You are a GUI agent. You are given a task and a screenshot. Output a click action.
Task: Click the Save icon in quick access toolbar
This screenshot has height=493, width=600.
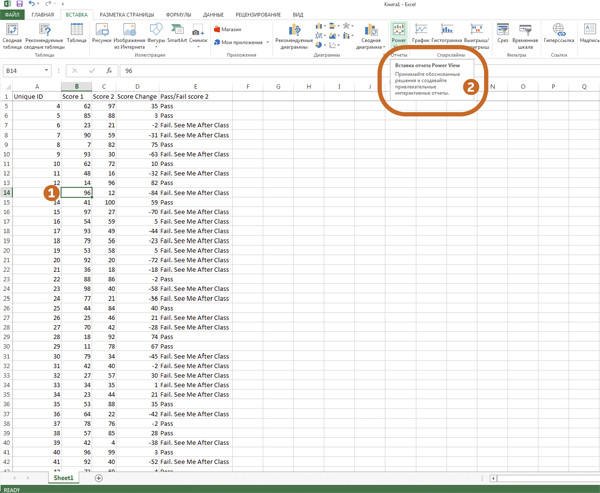[x=19, y=4]
